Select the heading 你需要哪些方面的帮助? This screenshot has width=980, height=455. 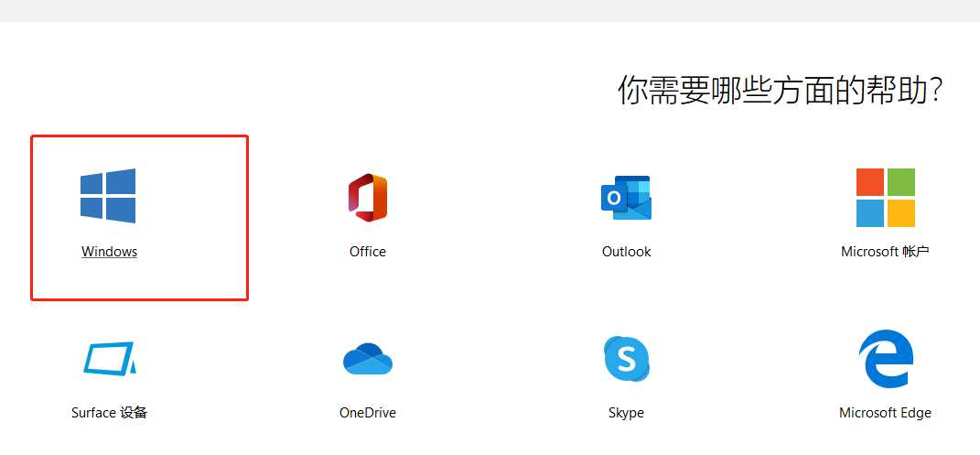point(780,92)
